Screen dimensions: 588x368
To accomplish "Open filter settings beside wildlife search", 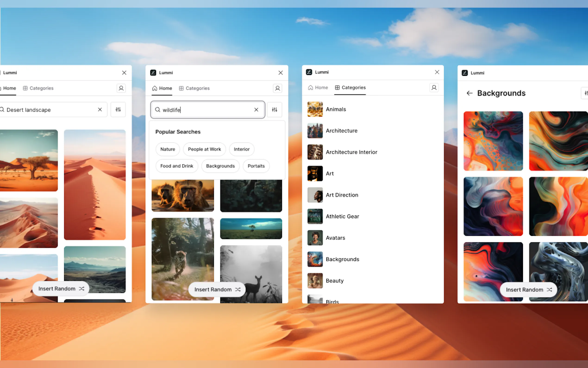I will [274, 110].
